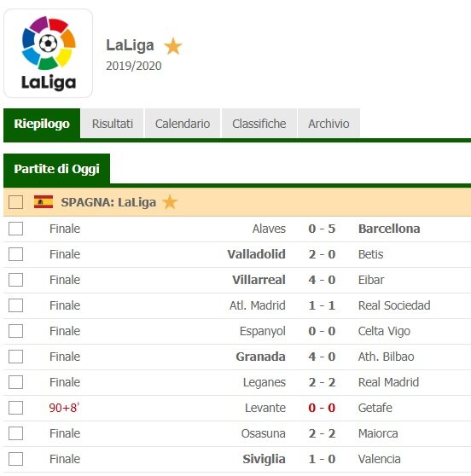Go to the Archivio tab
Screen dimensions: 471x476
click(329, 124)
